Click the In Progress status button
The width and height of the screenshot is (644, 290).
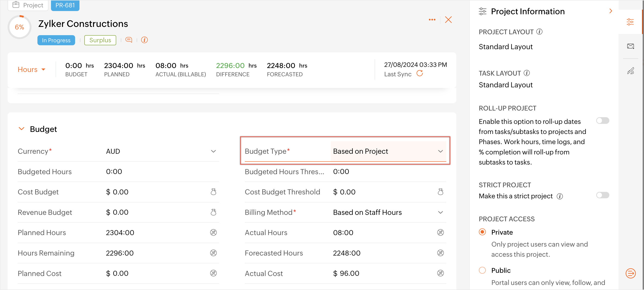56,40
